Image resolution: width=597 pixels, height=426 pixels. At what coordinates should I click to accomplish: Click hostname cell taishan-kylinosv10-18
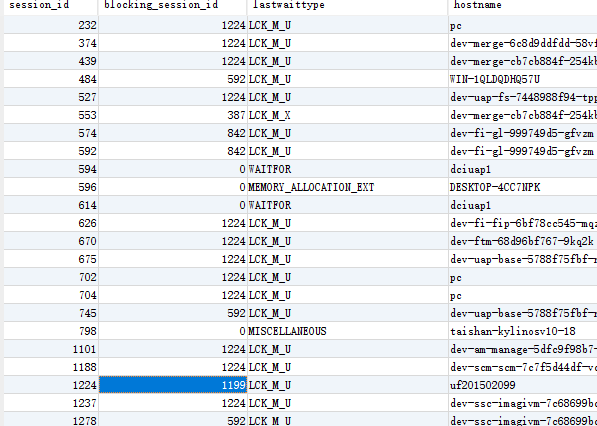coord(523,331)
